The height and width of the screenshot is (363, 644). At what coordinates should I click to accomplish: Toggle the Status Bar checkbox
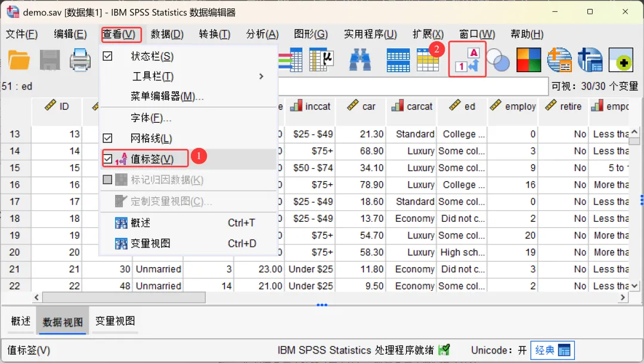click(107, 56)
